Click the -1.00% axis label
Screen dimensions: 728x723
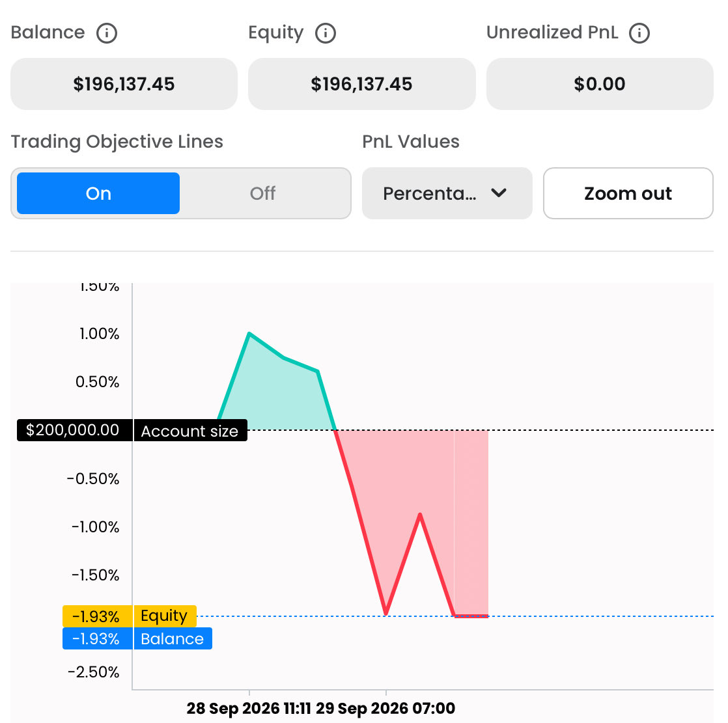click(95, 526)
